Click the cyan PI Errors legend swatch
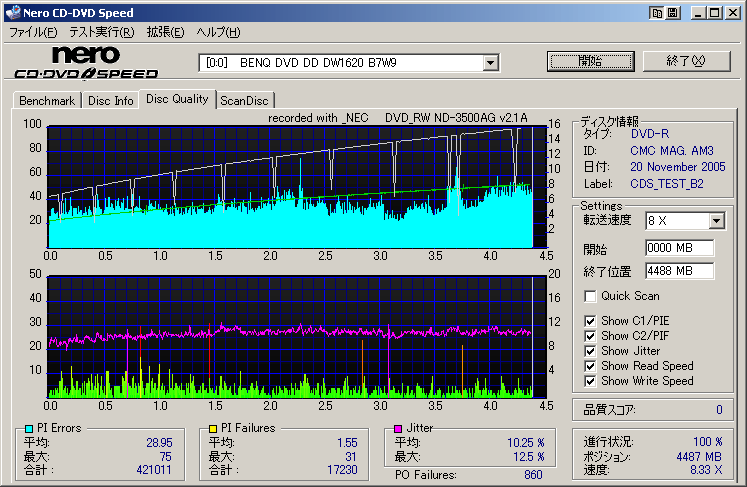This screenshot has width=747, height=487. [29, 428]
